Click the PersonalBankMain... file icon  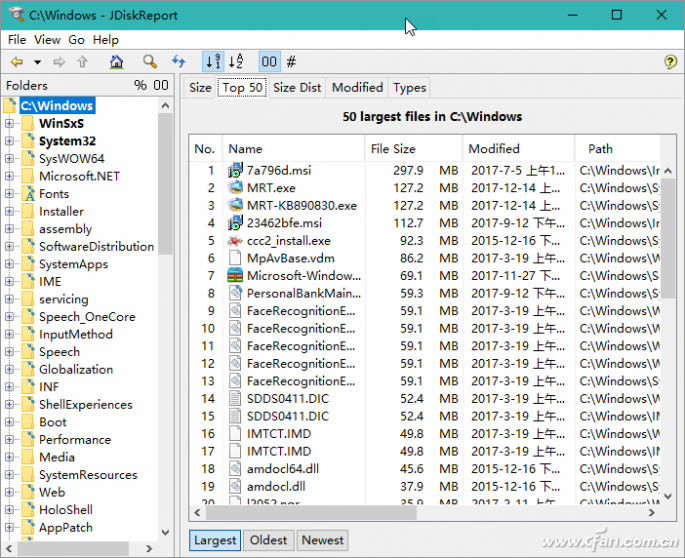[235, 293]
